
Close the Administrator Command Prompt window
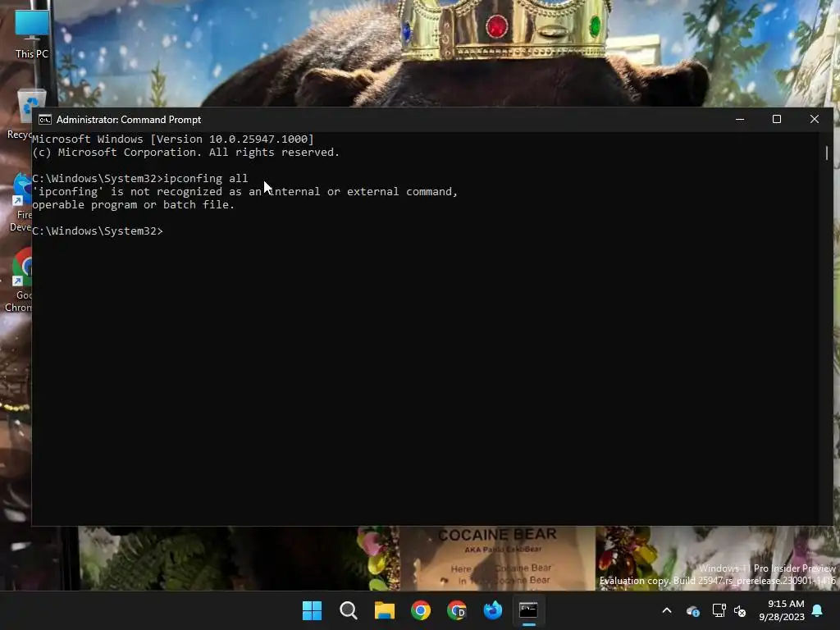click(x=815, y=120)
